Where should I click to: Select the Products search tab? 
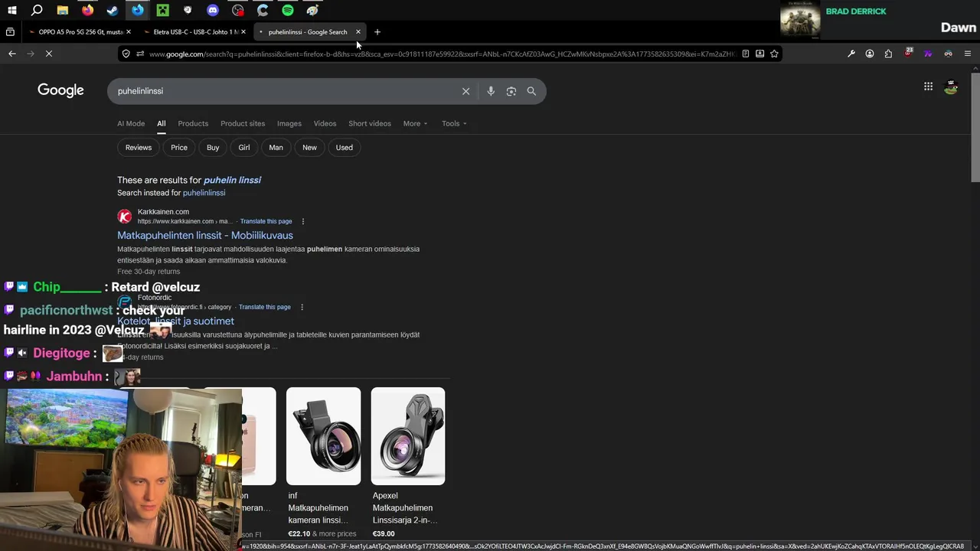193,123
